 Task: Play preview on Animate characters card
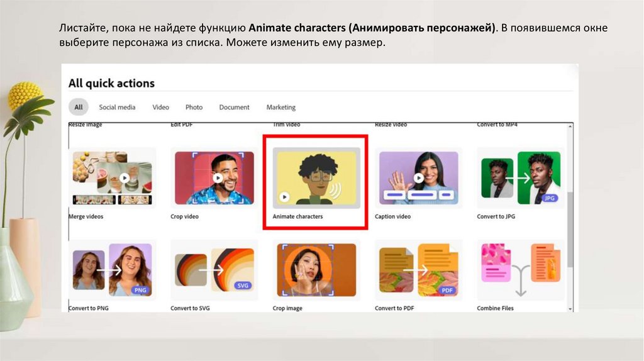coord(284,197)
